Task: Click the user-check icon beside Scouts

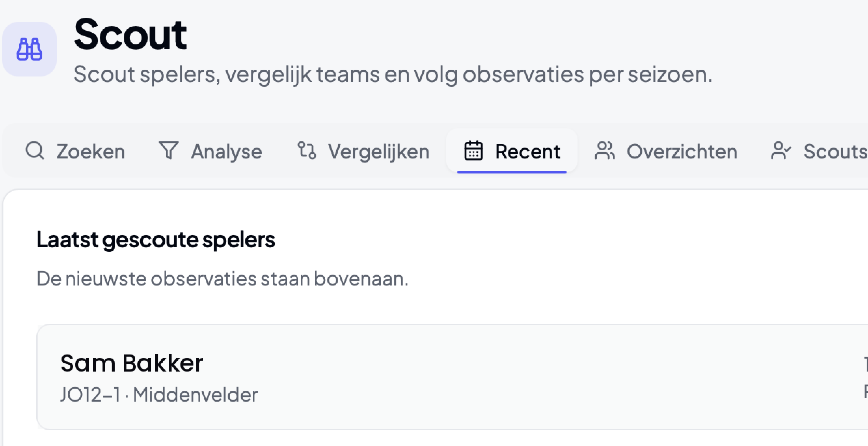Action: pos(781,151)
